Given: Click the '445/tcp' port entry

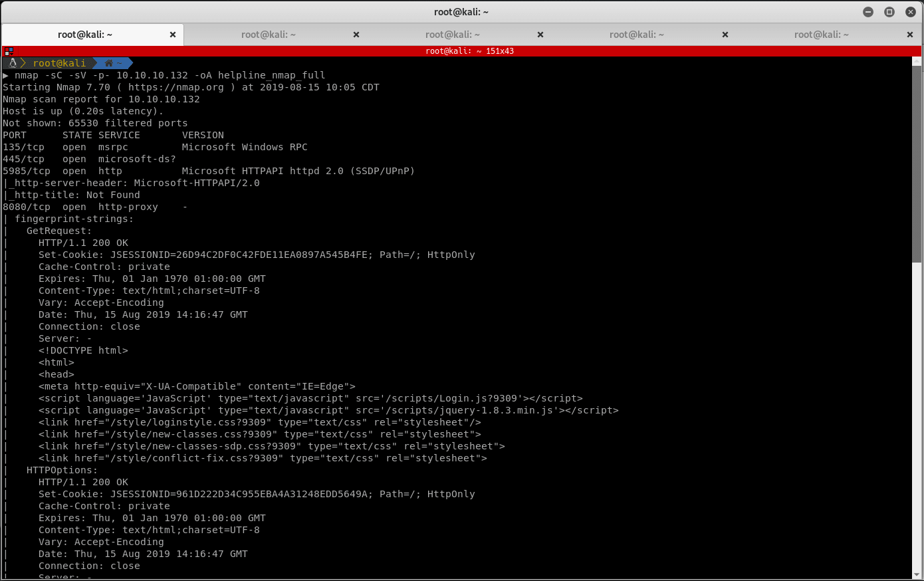Looking at the screenshot, I should point(23,159).
